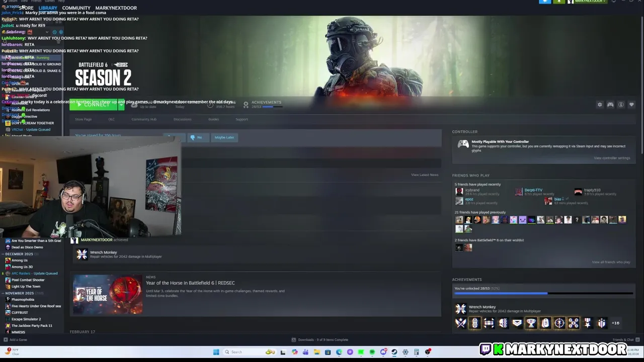
Task: Open the Discussions sub-tab
Action: (182, 119)
